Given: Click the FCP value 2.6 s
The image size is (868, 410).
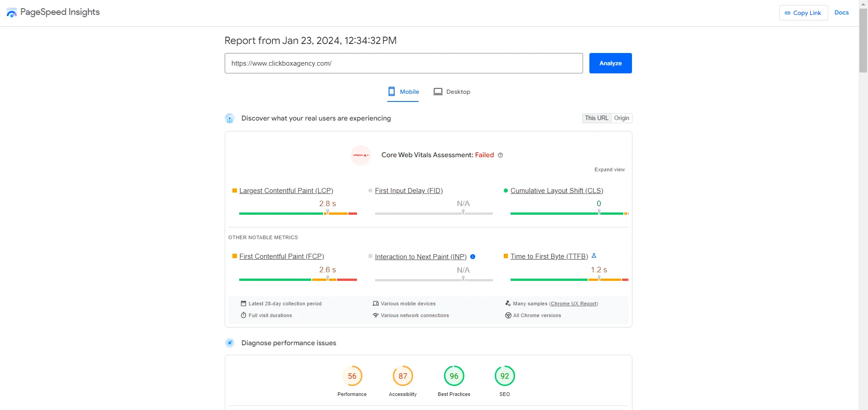Looking at the screenshot, I should pyautogui.click(x=328, y=270).
